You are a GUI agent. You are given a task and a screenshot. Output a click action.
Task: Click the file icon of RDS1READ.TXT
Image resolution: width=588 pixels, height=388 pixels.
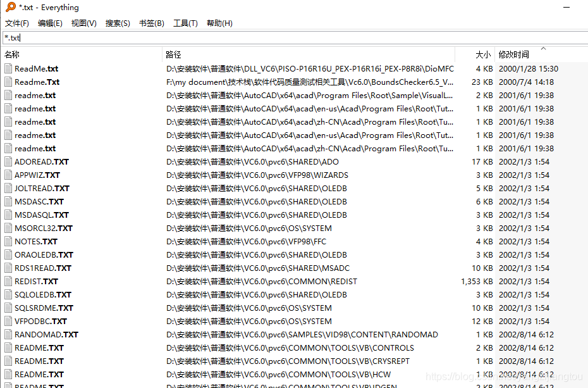[x=8, y=268]
